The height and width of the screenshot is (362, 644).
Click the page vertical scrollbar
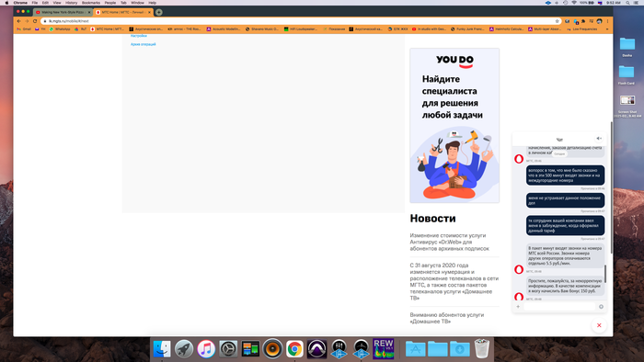[611, 187]
